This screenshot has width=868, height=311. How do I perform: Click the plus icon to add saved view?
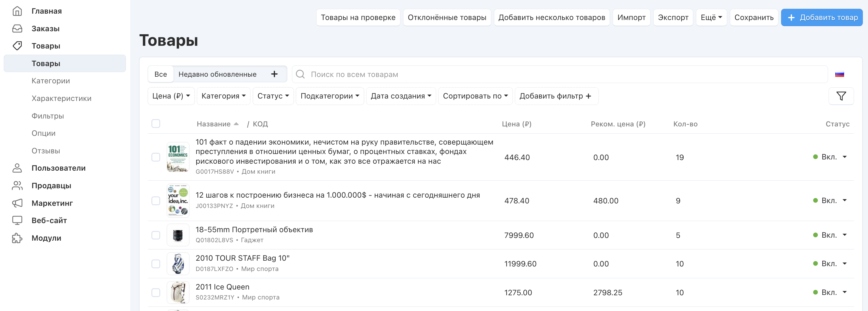pyautogui.click(x=274, y=74)
